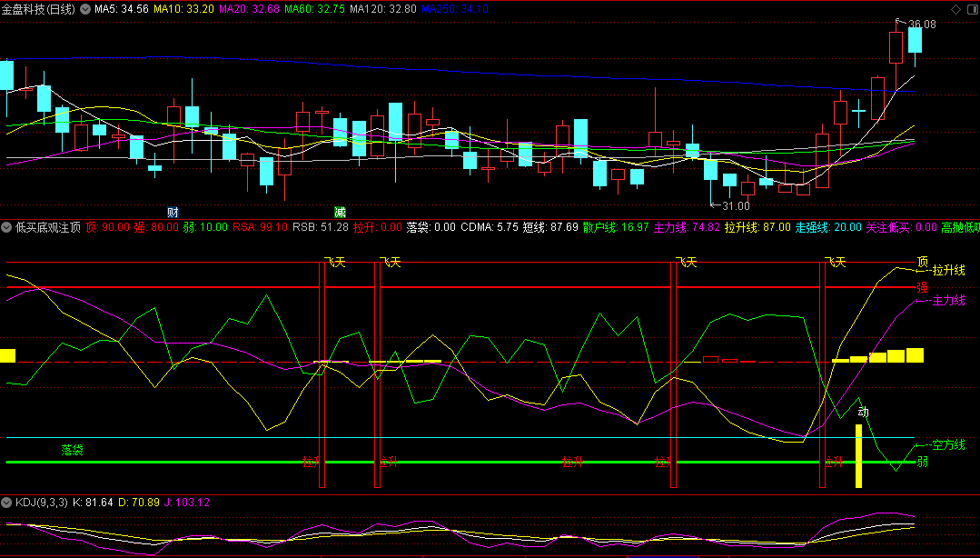Click the 拉升线: 87.00 header value
Viewport: 980px width, 558px height.
click(757, 227)
